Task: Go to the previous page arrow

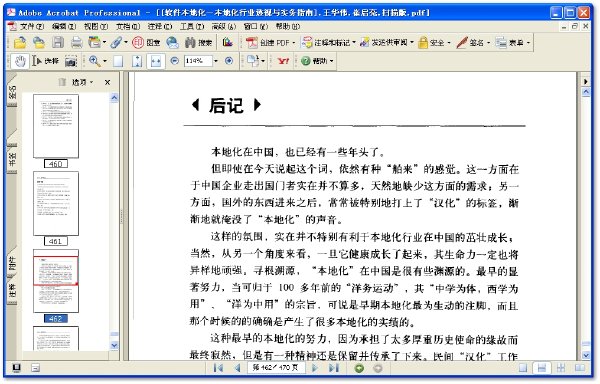Action: [237, 368]
